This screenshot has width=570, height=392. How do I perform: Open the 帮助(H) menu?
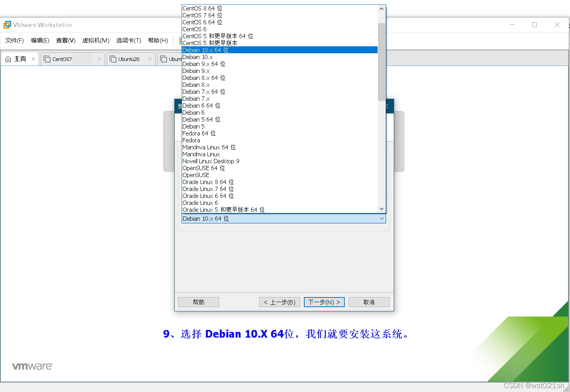(x=158, y=40)
